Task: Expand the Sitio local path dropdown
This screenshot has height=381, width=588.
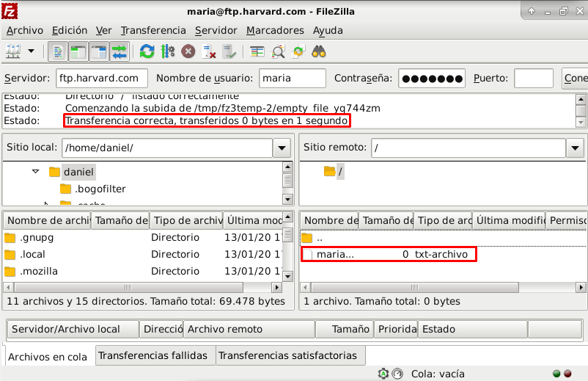Action: [x=282, y=148]
